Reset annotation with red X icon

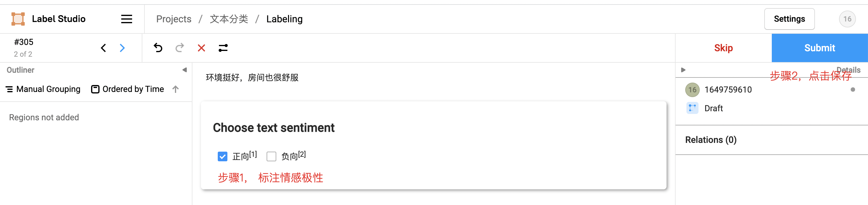(x=201, y=48)
